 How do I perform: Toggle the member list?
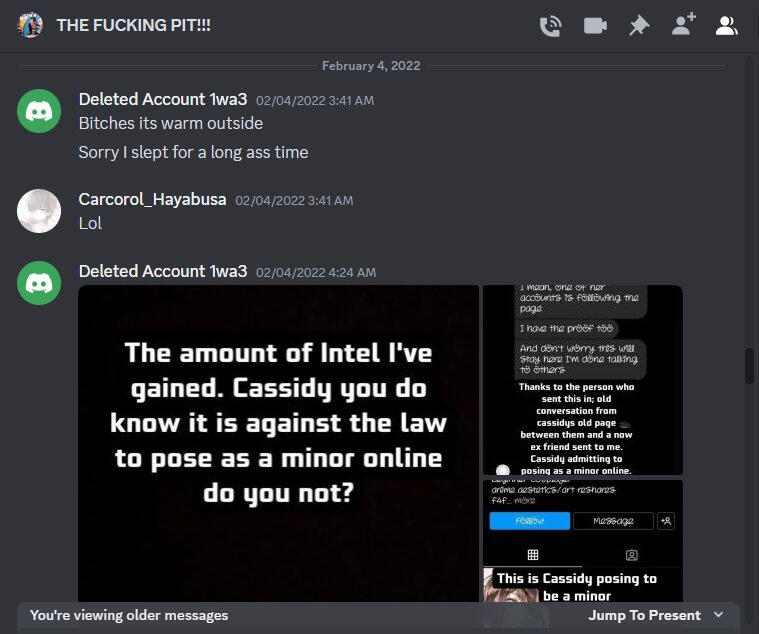coord(727,26)
